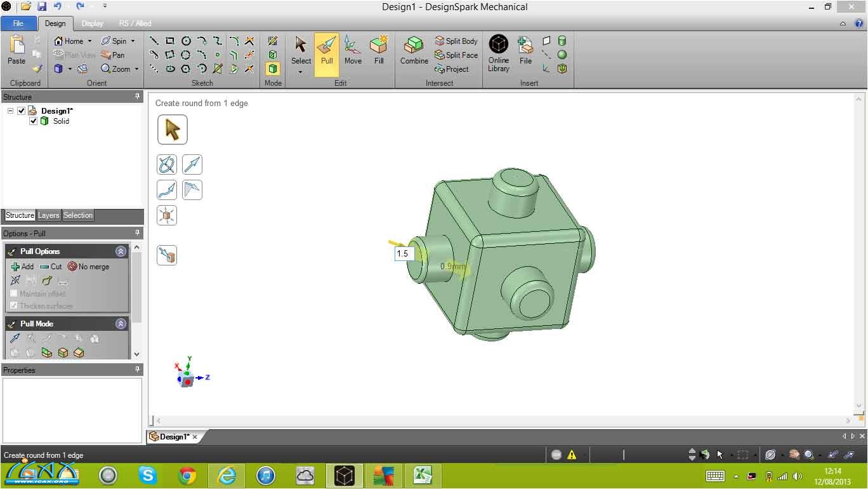
Task: Open the Zoom dropdown arrow
Action: [136, 69]
